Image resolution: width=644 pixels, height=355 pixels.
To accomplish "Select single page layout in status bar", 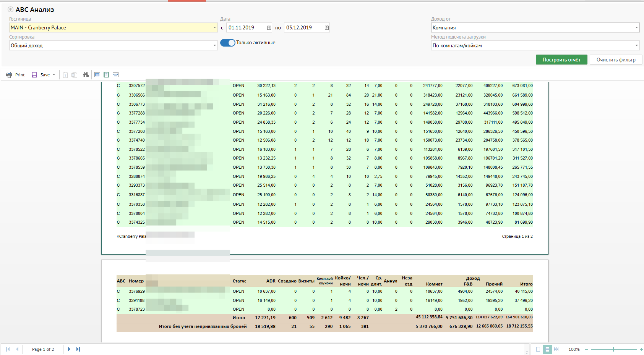I will 538,349.
